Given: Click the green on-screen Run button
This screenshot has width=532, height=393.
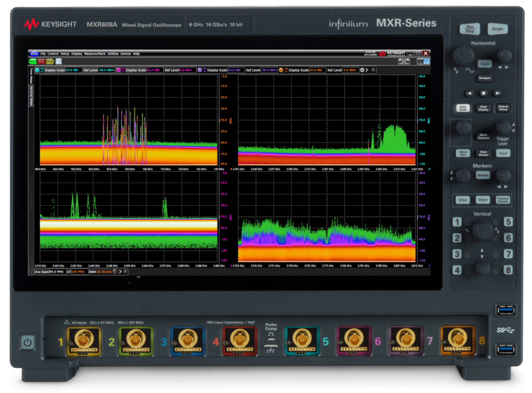Looking at the screenshot, I should pyautogui.click(x=32, y=62).
